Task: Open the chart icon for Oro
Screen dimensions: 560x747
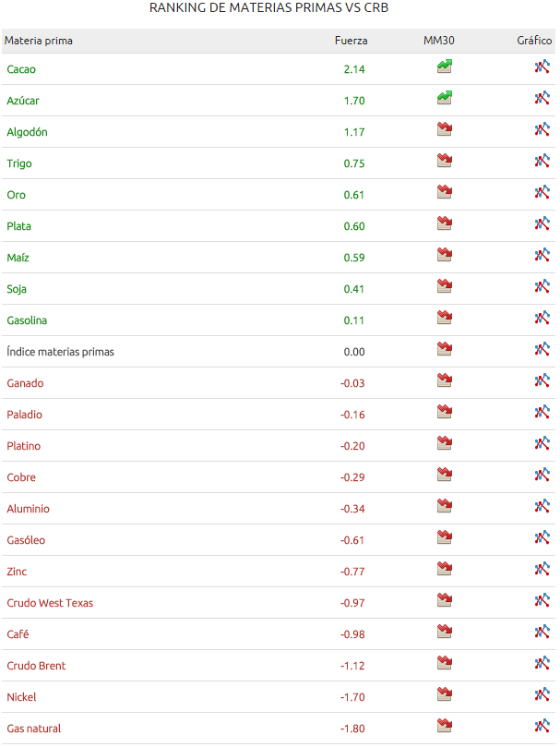Action: pos(542,192)
